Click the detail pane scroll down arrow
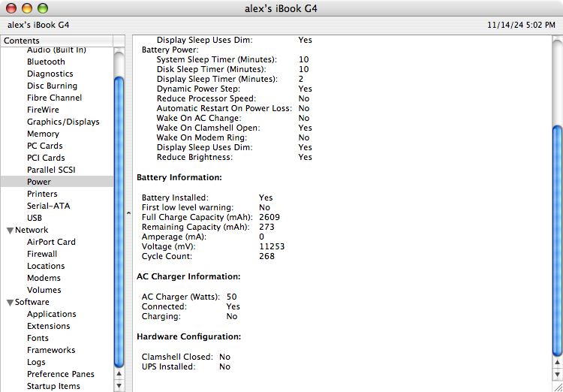563x392 pixels. pos(557,375)
